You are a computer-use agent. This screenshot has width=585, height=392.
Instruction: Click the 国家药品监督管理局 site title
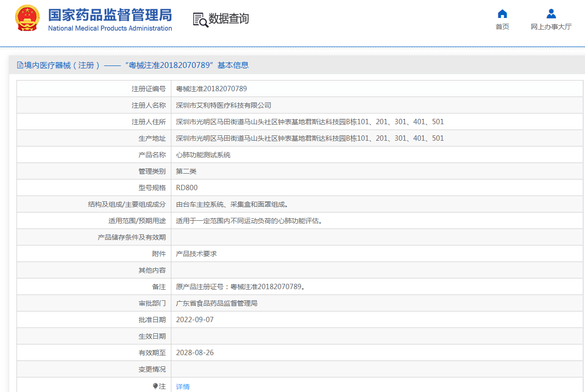click(110, 15)
